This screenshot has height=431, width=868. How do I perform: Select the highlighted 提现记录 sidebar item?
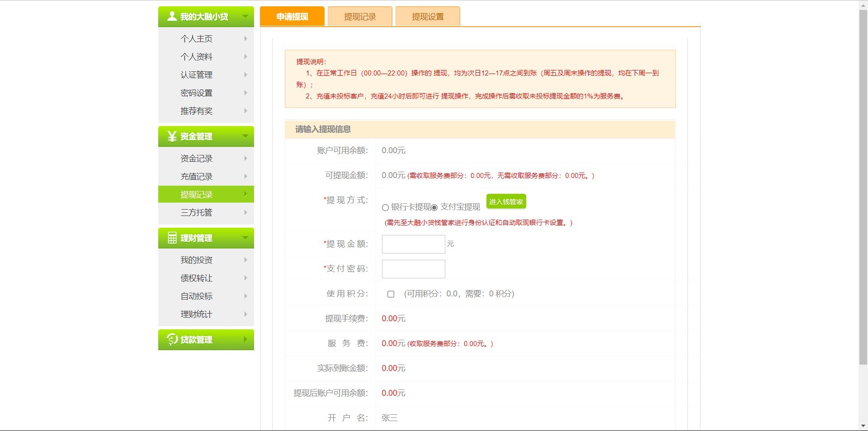pos(206,194)
